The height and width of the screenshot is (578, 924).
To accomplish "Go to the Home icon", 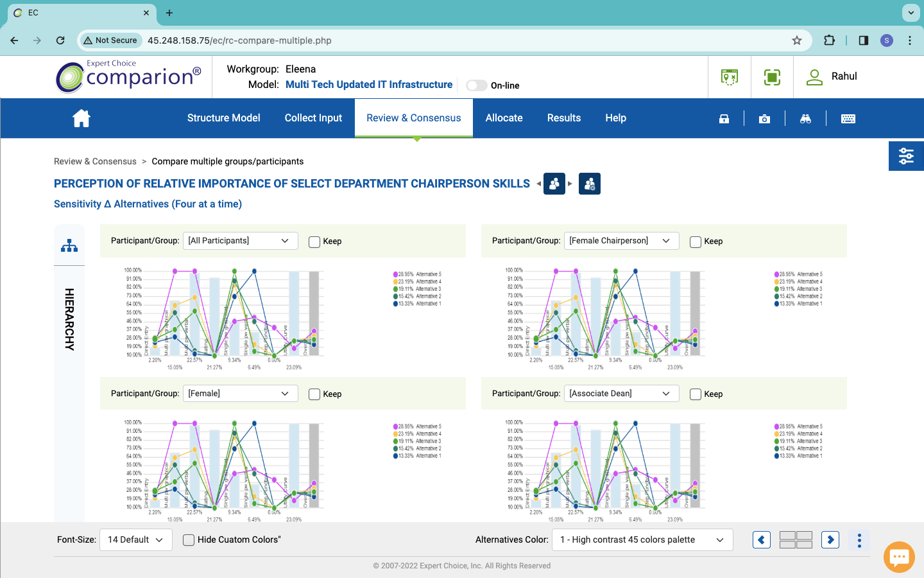I will tap(81, 118).
